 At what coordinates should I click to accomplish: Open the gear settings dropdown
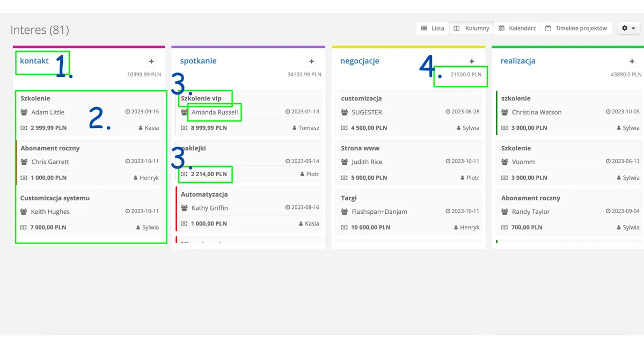[628, 28]
